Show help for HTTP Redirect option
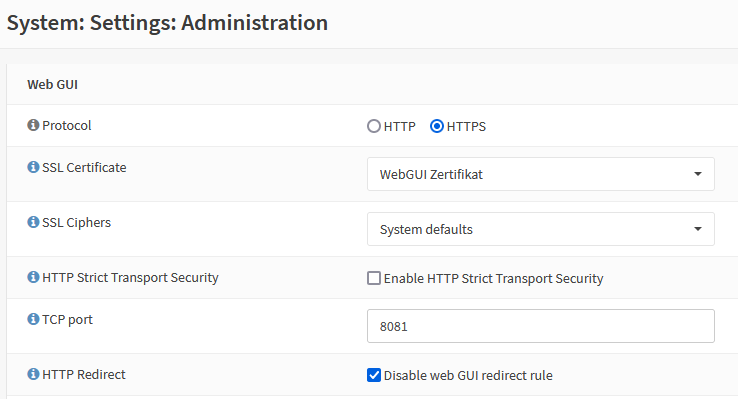 click(x=33, y=374)
